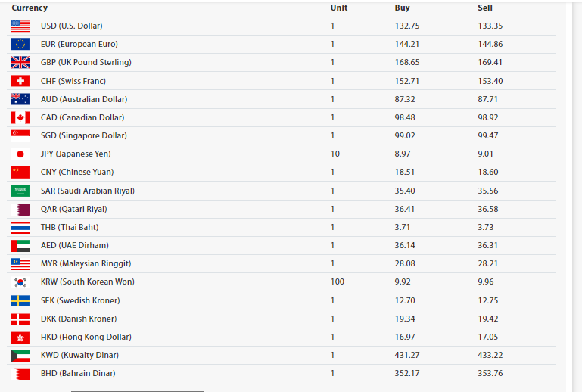Screen dimensions: 582x392
Task: Click the Kuwait flag icon
Action: coord(20,355)
